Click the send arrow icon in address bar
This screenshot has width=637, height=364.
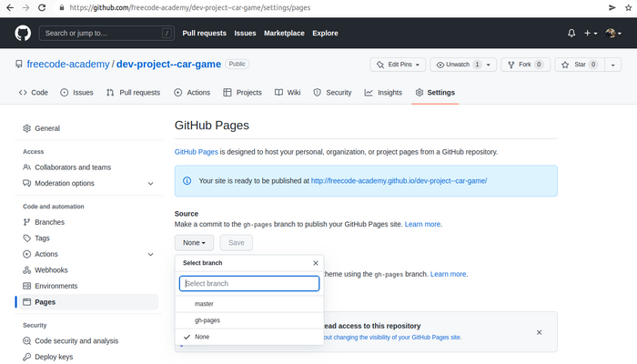[x=612, y=7]
